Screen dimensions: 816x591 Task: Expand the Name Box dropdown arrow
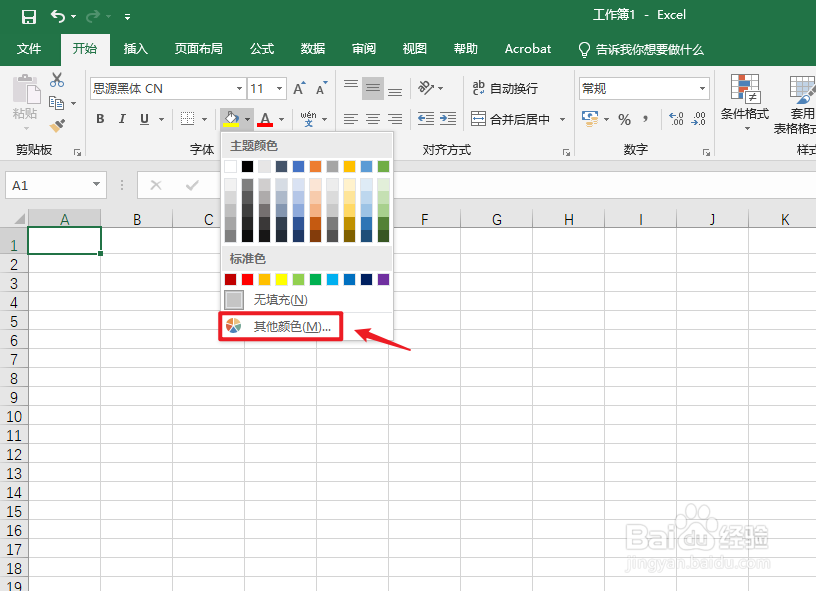pos(96,185)
